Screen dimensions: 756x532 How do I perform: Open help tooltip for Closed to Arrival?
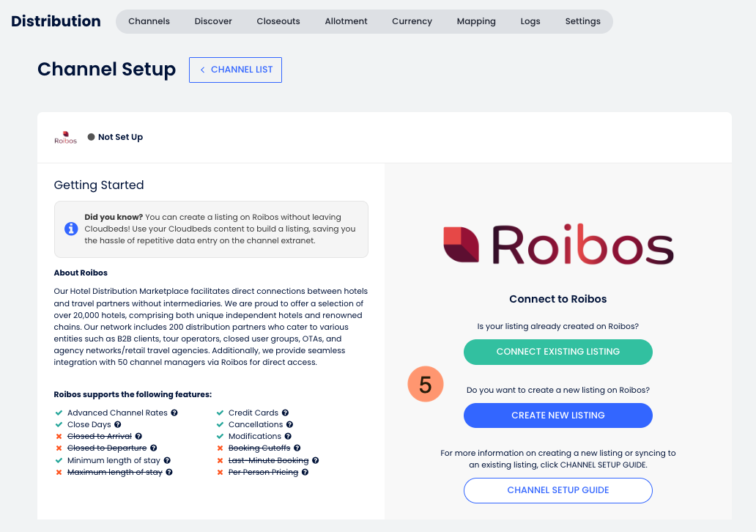point(138,436)
